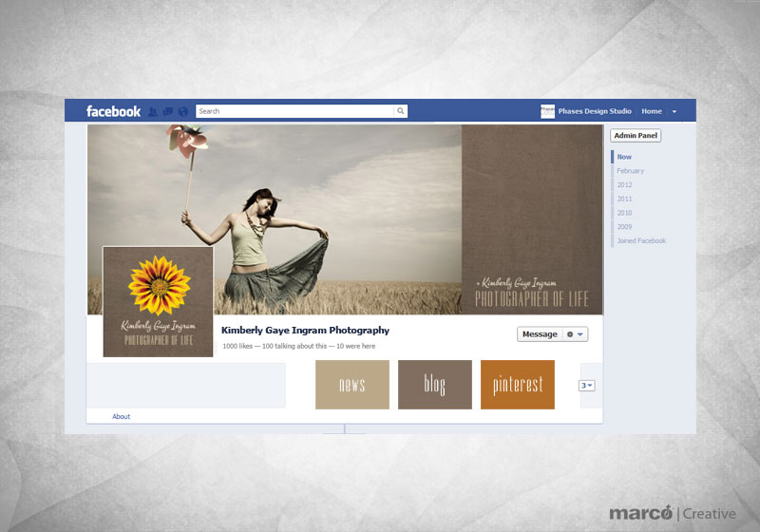Open the messages icon in the top bar
Image resolution: width=760 pixels, height=532 pixels.
click(x=168, y=112)
